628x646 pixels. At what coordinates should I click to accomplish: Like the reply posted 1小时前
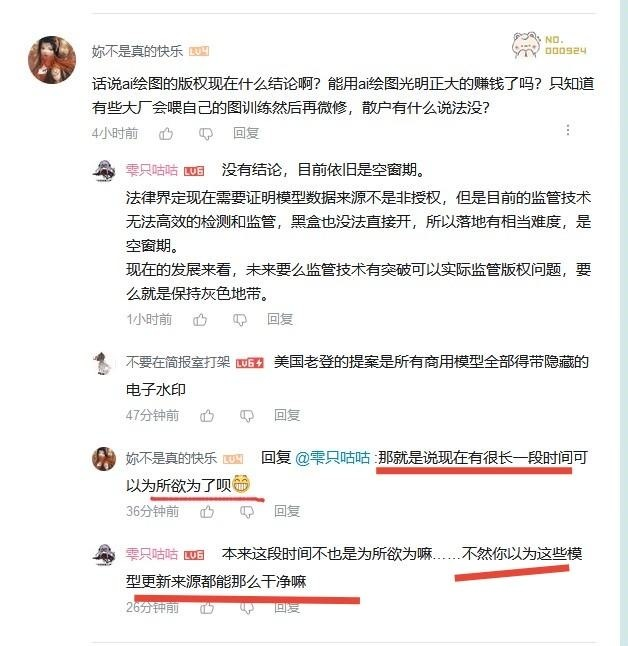pyautogui.click(x=200, y=319)
